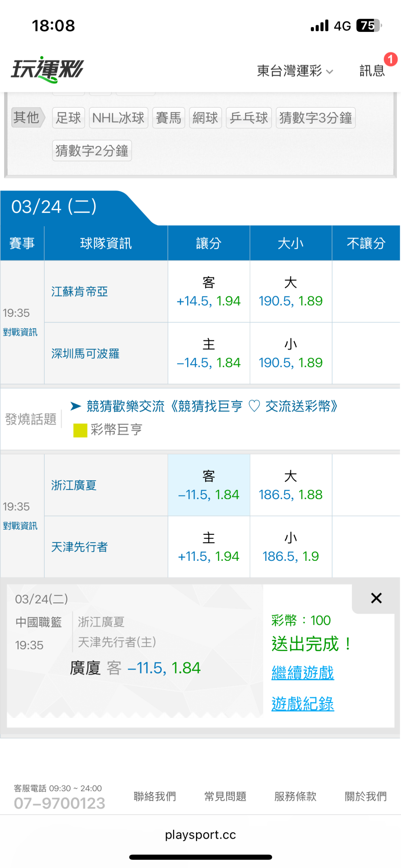This screenshot has width=401, height=868.
Task: Tap the 玩運彩 logo
Action: click(48, 69)
